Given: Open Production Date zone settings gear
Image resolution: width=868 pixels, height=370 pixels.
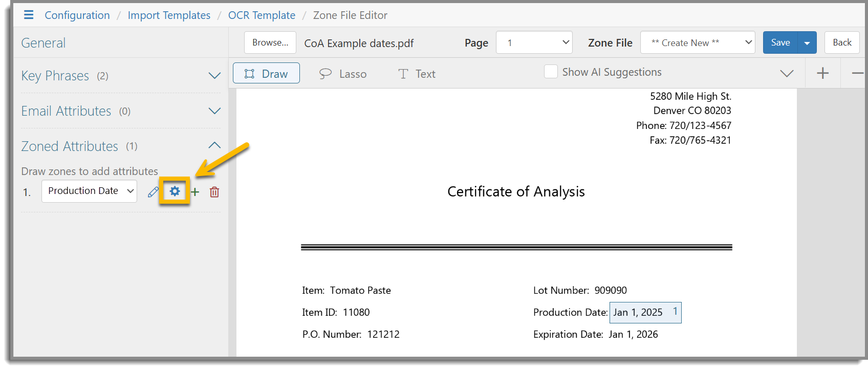Looking at the screenshot, I should point(175,191).
